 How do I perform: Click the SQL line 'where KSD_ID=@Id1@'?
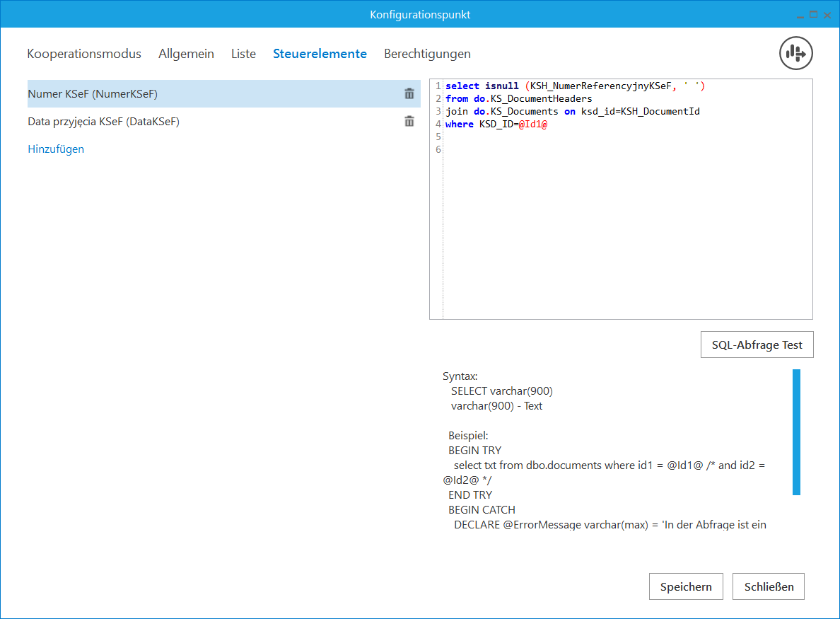pos(496,125)
